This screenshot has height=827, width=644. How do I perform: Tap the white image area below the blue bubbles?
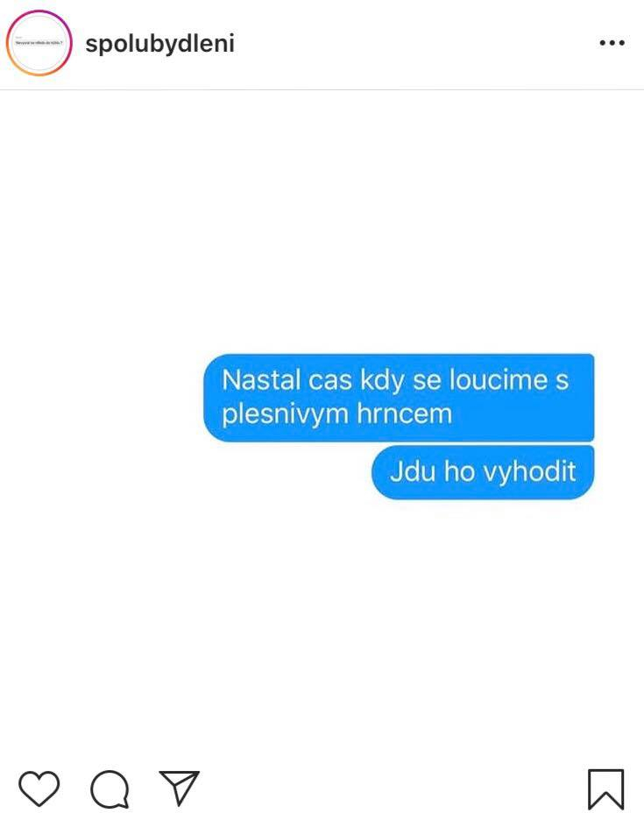pos(322,627)
